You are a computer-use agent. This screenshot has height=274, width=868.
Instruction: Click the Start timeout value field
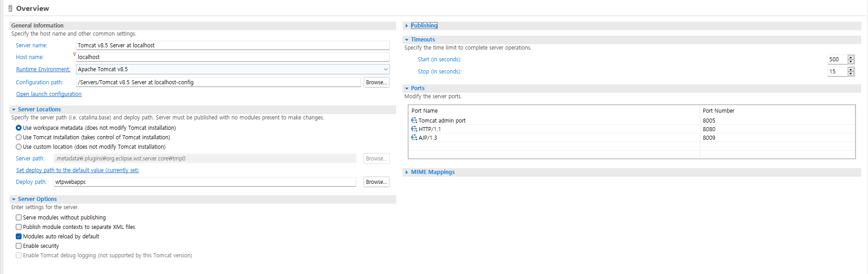(837, 59)
